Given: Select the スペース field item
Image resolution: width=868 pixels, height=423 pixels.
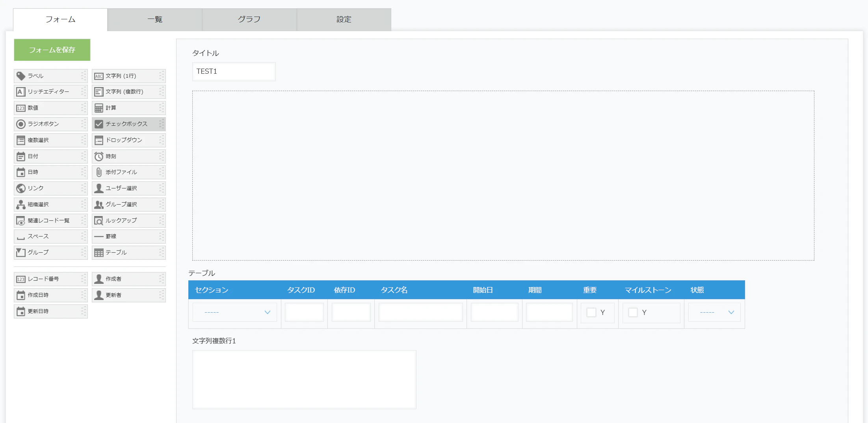Looking at the screenshot, I should click(x=51, y=237).
